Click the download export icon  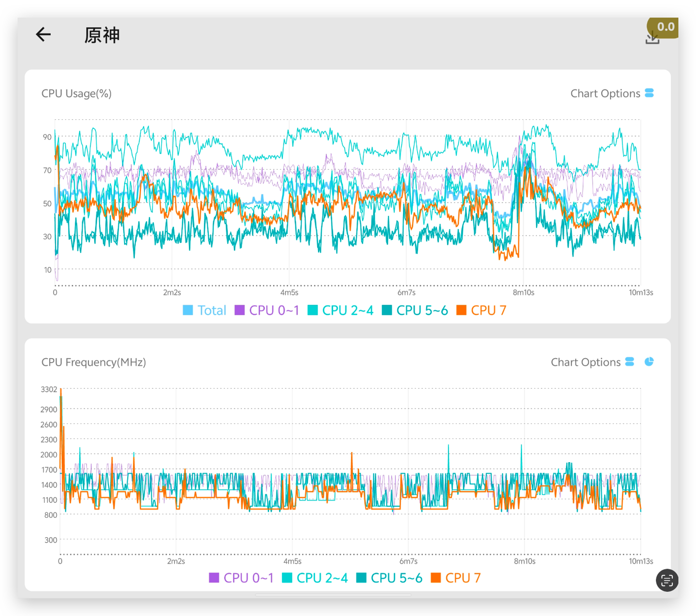652,39
